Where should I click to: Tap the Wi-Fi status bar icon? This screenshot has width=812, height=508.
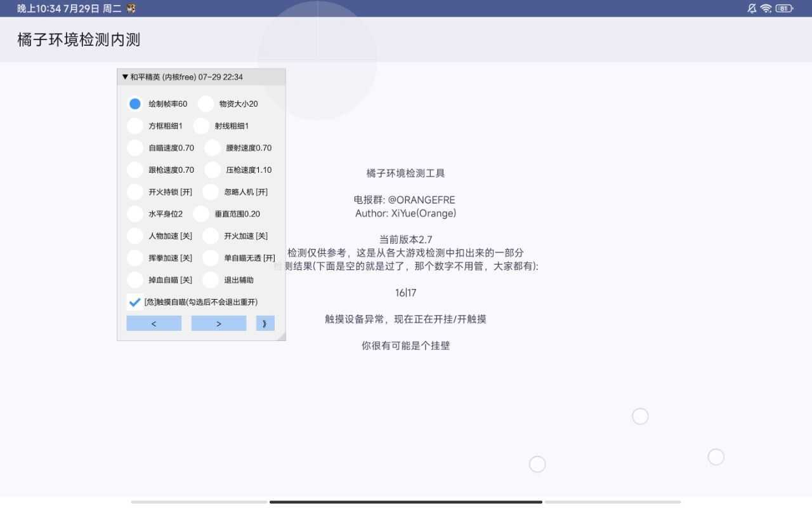(x=766, y=8)
